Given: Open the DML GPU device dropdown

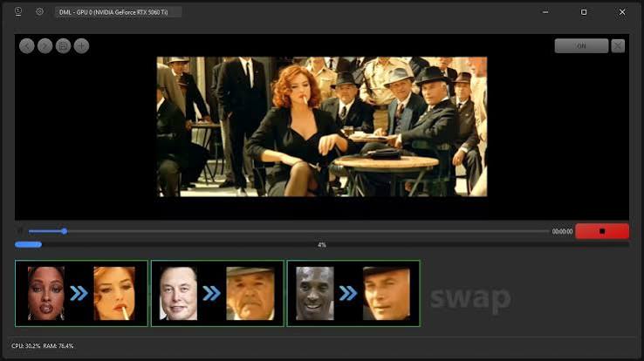Looking at the screenshot, I should tap(119, 12).
